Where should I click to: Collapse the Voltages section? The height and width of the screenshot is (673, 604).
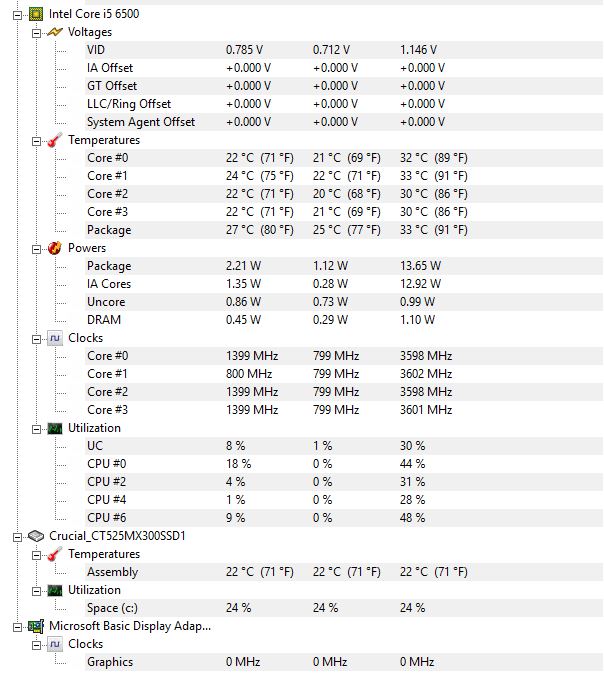(36, 33)
